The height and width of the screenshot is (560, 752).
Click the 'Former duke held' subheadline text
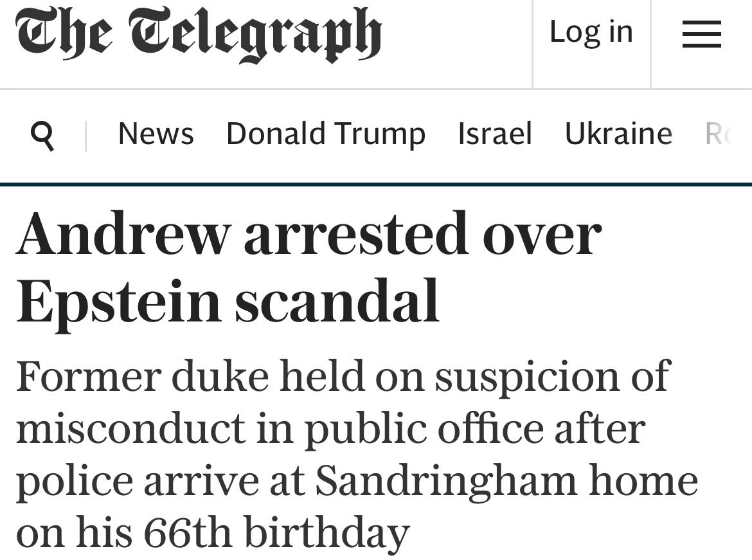(x=357, y=453)
